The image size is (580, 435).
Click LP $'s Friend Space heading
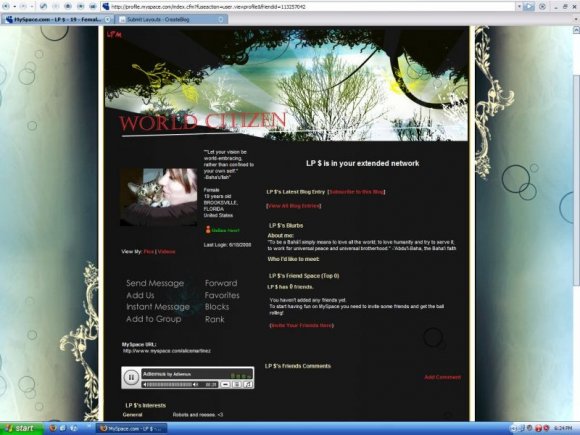tap(304, 276)
